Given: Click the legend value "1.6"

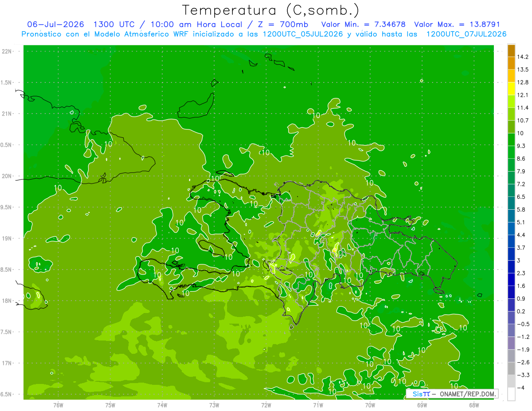Looking at the screenshot, I should pos(522,286).
